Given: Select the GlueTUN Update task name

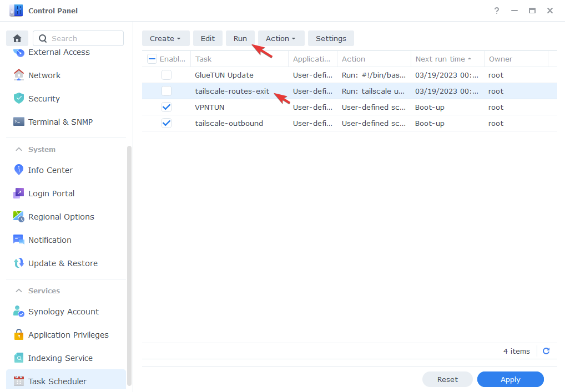Looking at the screenshot, I should (224, 75).
